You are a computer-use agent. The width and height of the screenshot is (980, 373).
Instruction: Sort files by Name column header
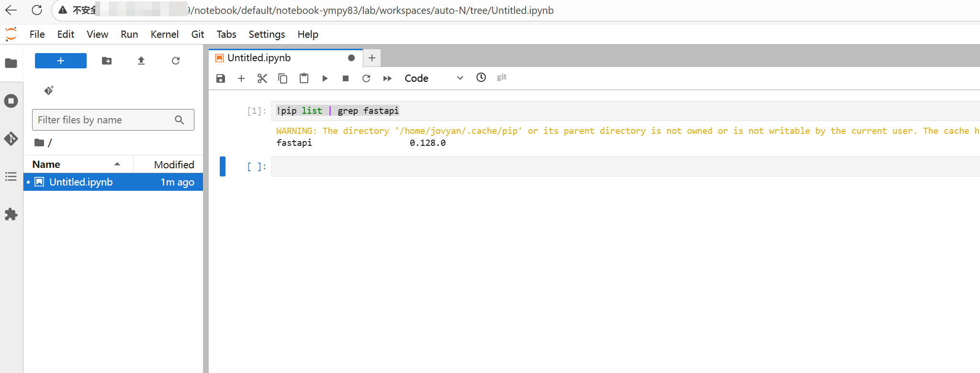46,165
